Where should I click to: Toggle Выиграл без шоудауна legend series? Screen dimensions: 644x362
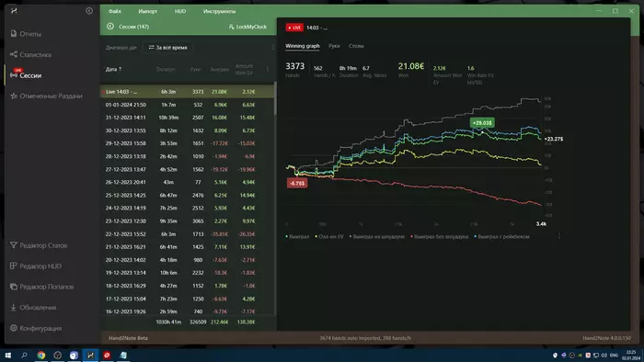(440, 236)
